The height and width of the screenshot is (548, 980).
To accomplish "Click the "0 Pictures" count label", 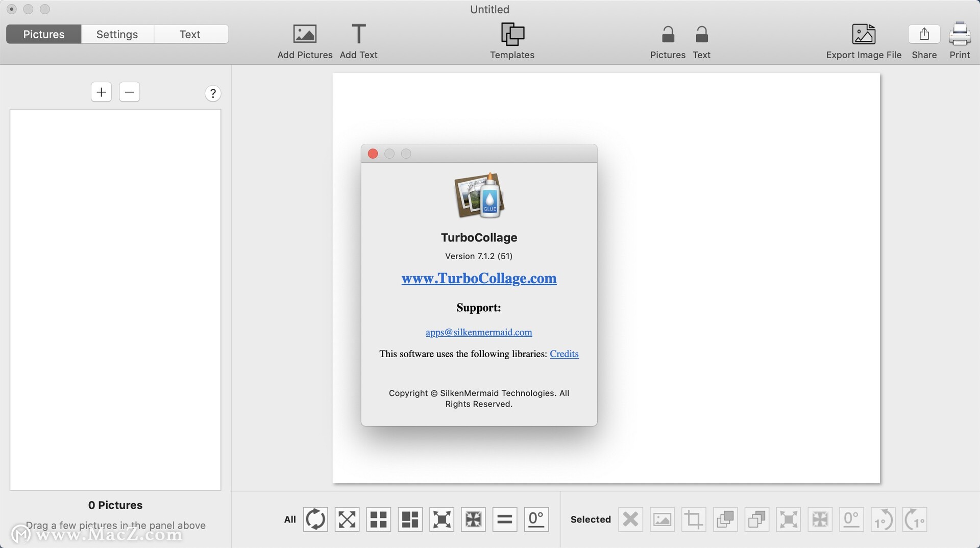I will click(115, 505).
